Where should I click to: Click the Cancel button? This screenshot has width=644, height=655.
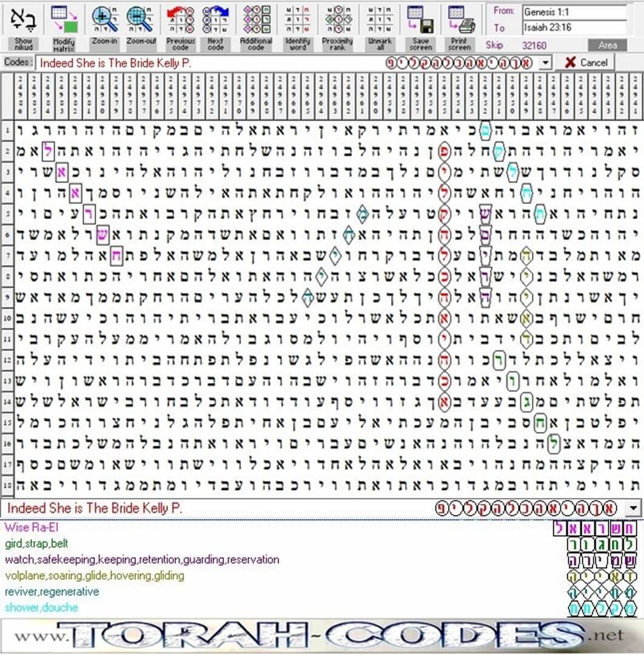(586, 62)
